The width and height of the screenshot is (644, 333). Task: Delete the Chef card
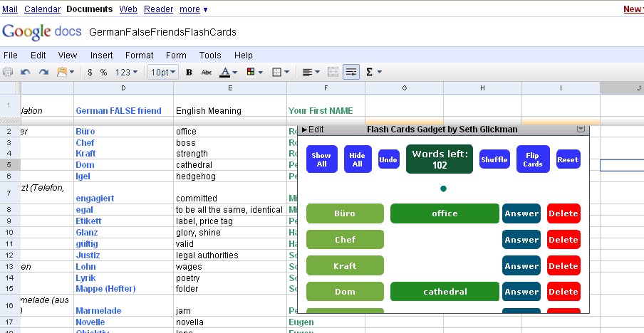(563, 240)
